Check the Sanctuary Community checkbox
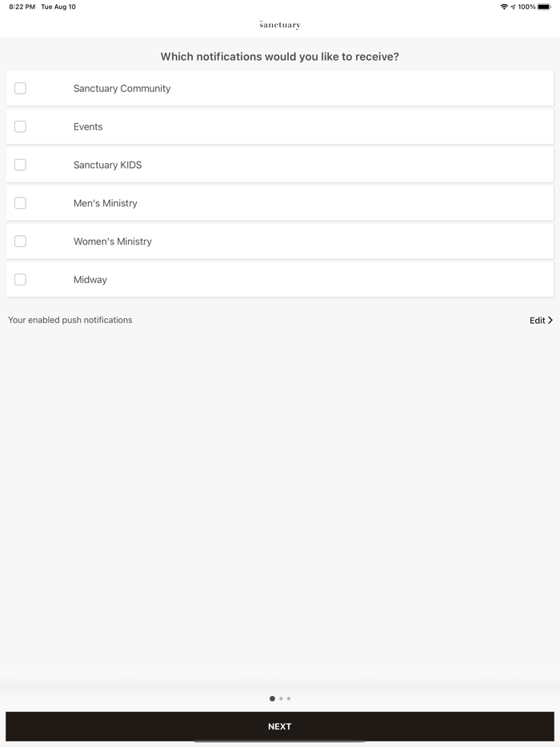Screen dimensions: 560x747 click(x=20, y=88)
